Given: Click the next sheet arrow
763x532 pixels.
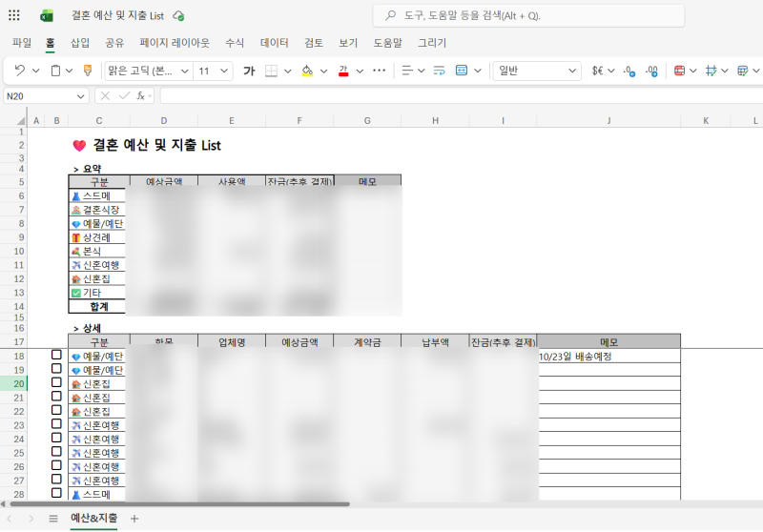Looking at the screenshot, I should coord(31,519).
